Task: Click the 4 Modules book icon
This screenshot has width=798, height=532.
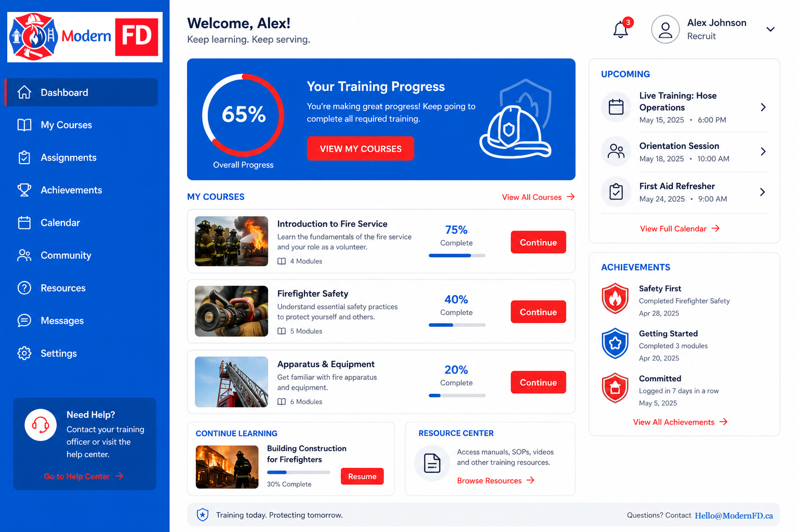Action: [282, 261]
